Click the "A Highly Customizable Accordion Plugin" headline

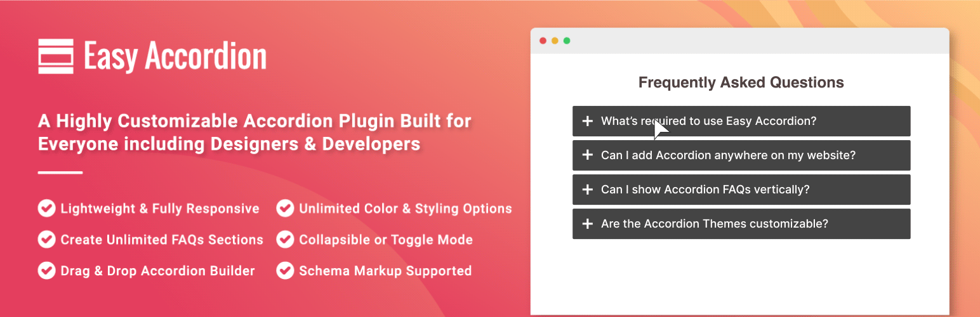[255, 132]
